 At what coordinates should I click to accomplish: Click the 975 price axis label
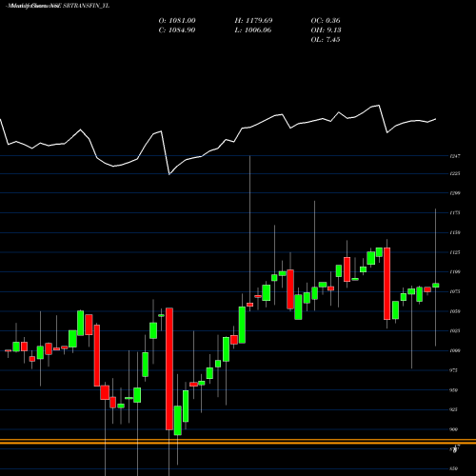(x=454, y=370)
